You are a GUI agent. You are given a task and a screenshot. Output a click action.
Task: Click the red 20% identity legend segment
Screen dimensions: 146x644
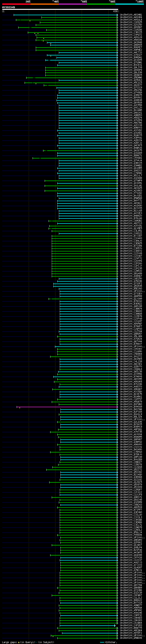point(16,4)
